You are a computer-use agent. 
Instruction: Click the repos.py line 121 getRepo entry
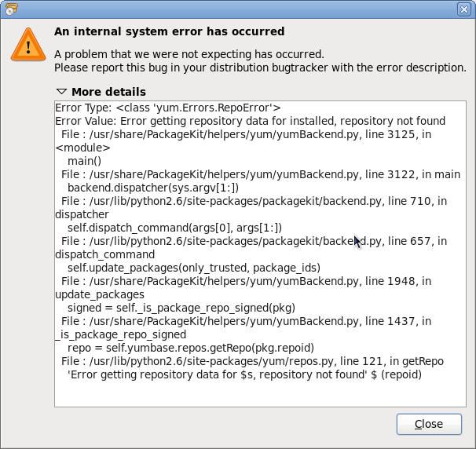pyautogui.click(x=252, y=361)
